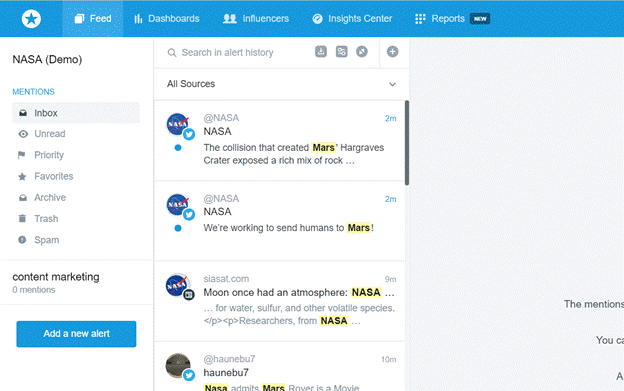
Task: Click the star logo in the top bar
Action: [x=31, y=19]
